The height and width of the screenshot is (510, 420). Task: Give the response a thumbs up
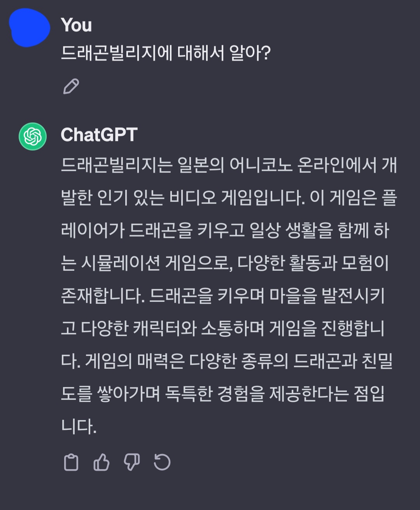tap(101, 463)
